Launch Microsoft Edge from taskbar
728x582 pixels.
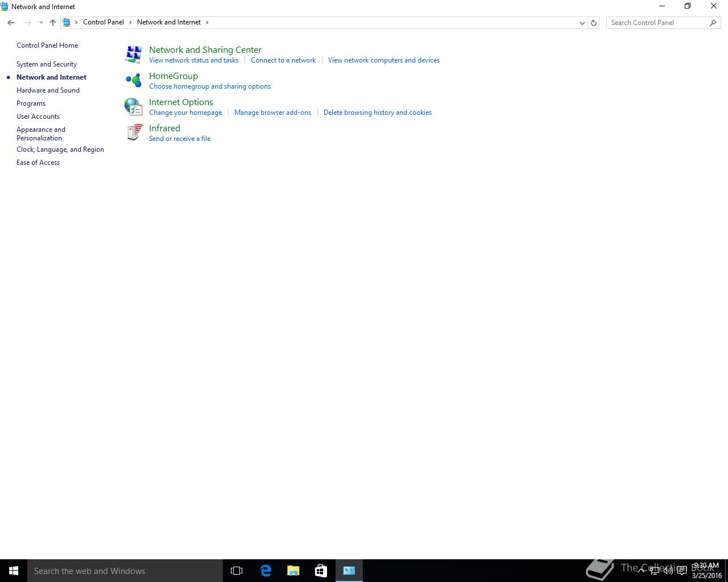click(x=265, y=571)
